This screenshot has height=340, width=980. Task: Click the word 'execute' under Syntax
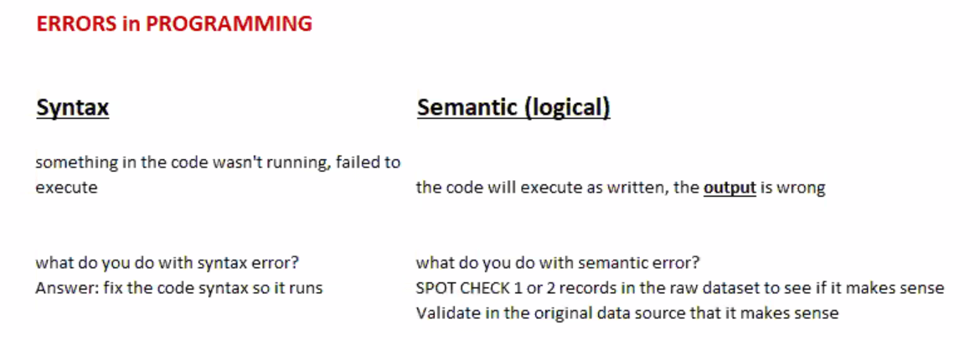click(67, 188)
